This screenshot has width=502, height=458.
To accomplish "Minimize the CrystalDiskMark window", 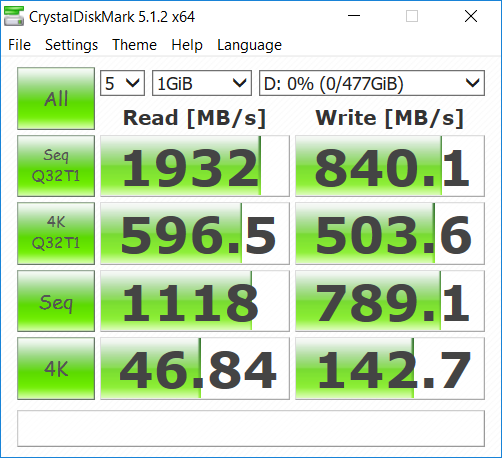I will [x=354, y=16].
